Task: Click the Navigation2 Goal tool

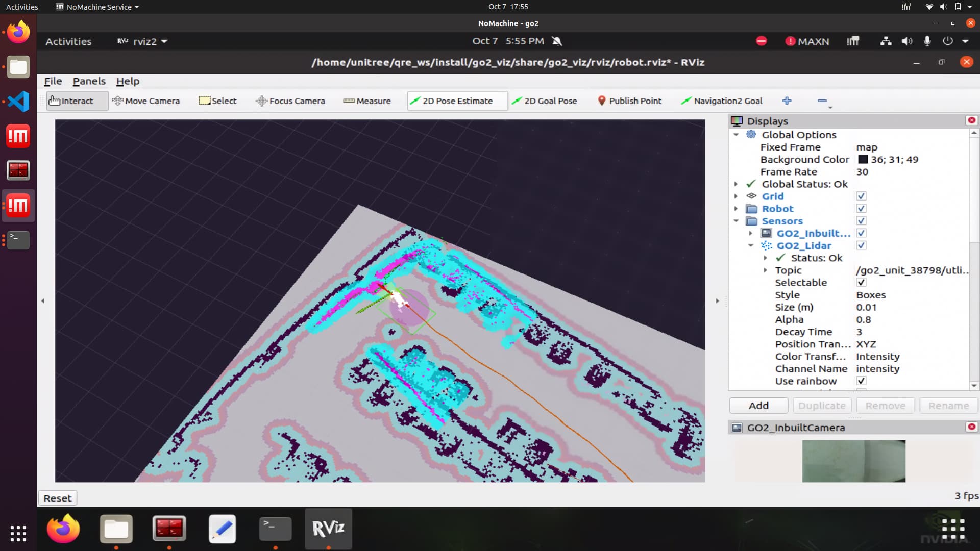Action: [x=722, y=101]
